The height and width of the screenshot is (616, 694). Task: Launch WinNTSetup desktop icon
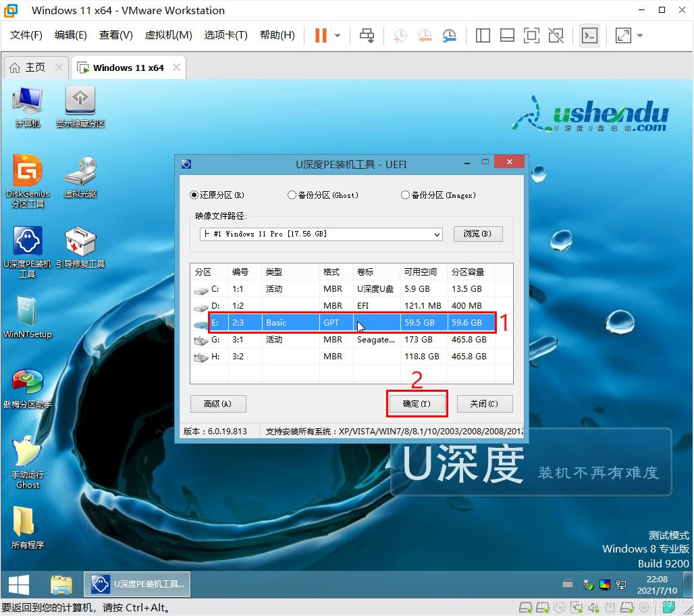(28, 317)
